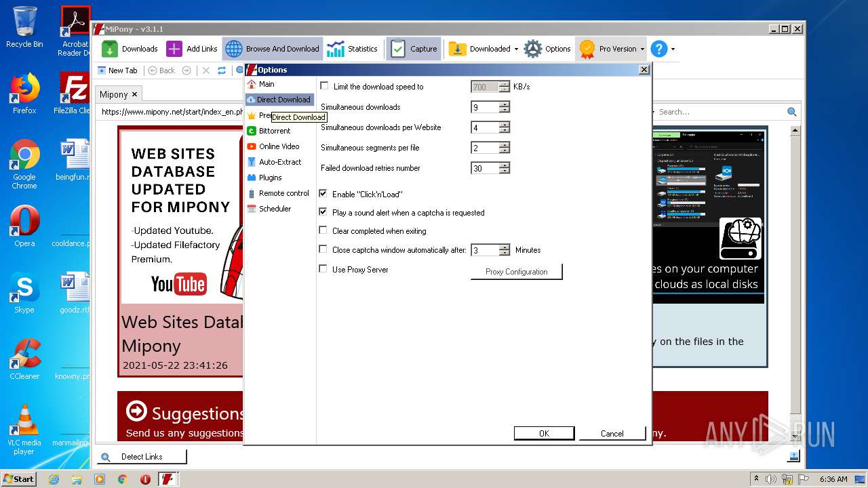The width and height of the screenshot is (868, 488).
Task: Open Internet Explorer from the taskbar
Action: coord(54,479)
